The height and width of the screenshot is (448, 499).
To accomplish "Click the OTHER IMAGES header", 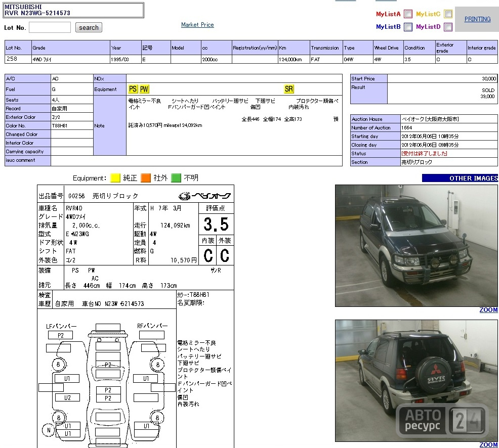I will coord(460,178).
